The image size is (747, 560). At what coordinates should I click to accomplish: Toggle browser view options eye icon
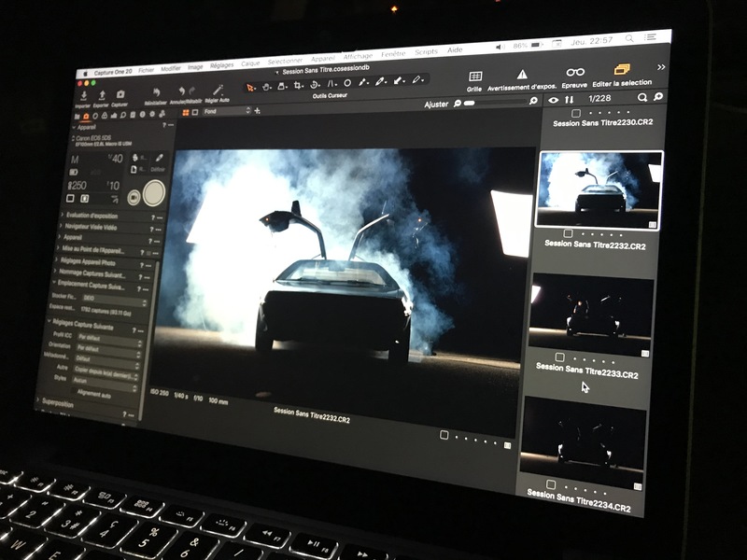point(553,100)
